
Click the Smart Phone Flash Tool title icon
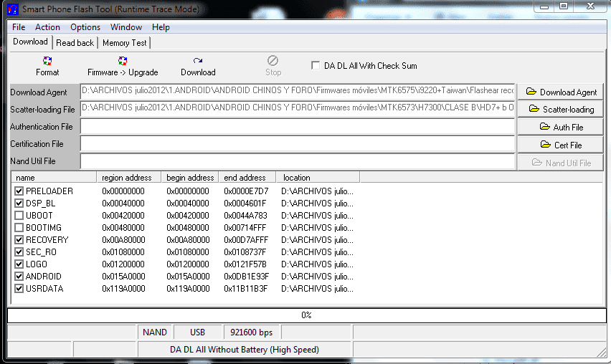pyautogui.click(x=13, y=9)
